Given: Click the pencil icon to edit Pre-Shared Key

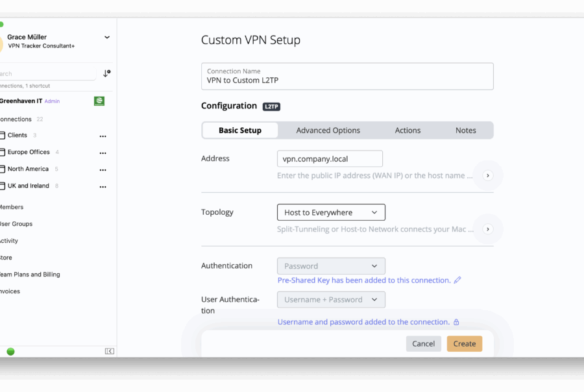Looking at the screenshot, I should (457, 280).
